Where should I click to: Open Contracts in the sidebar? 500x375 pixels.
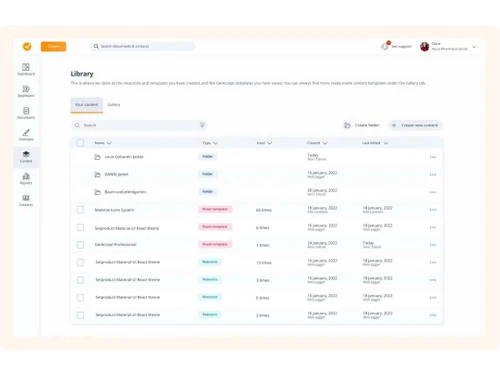pos(26,135)
